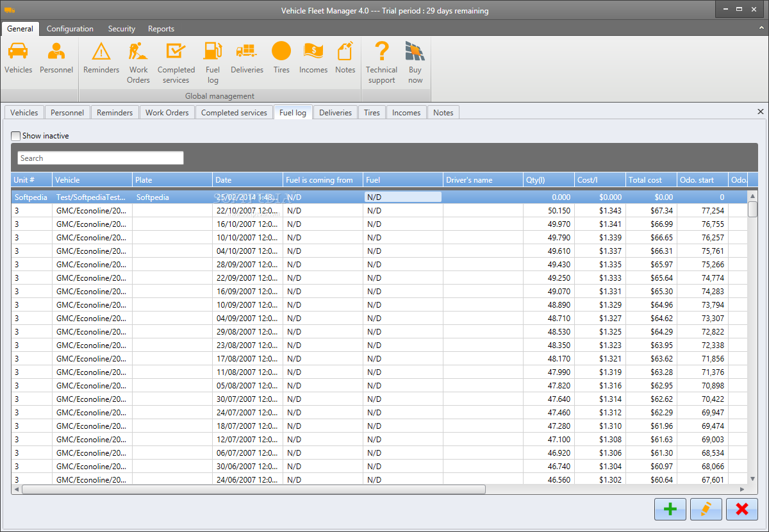
Task: Select the Work Orders document tab
Action: [167, 113]
